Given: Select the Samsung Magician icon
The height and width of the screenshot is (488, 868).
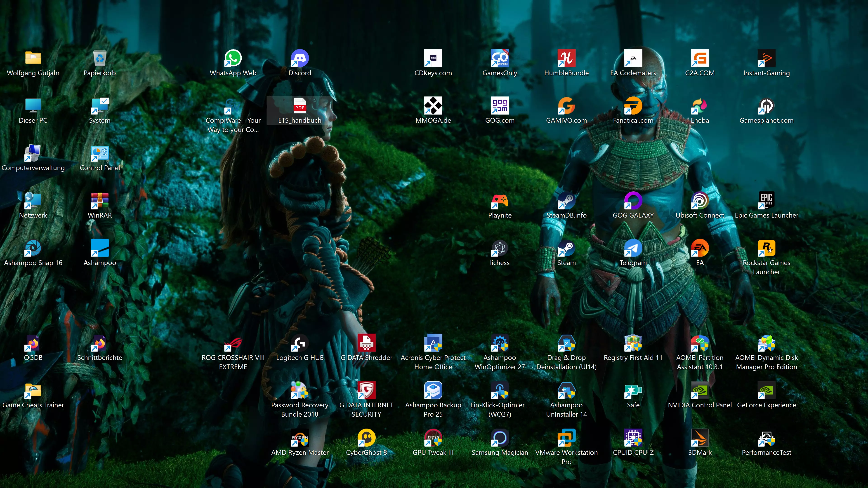Looking at the screenshot, I should pyautogui.click(x=500, y=438).
